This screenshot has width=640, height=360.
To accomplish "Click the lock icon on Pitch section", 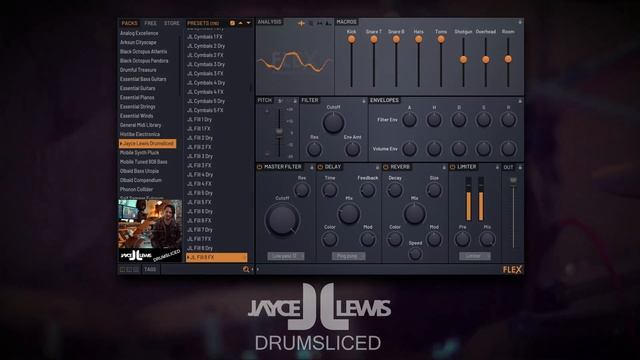I will [295, 101].
